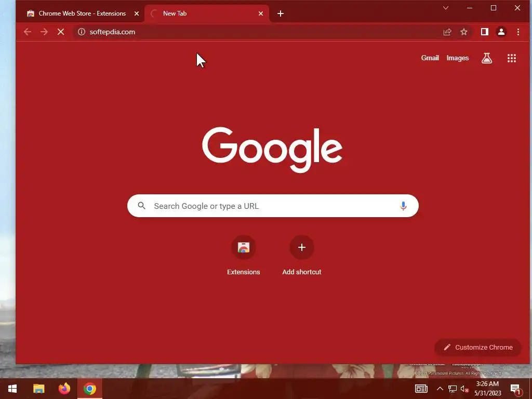Open the Chrome profile menu
The width and height of the screenshot is (532, 399).
(501, 32)
